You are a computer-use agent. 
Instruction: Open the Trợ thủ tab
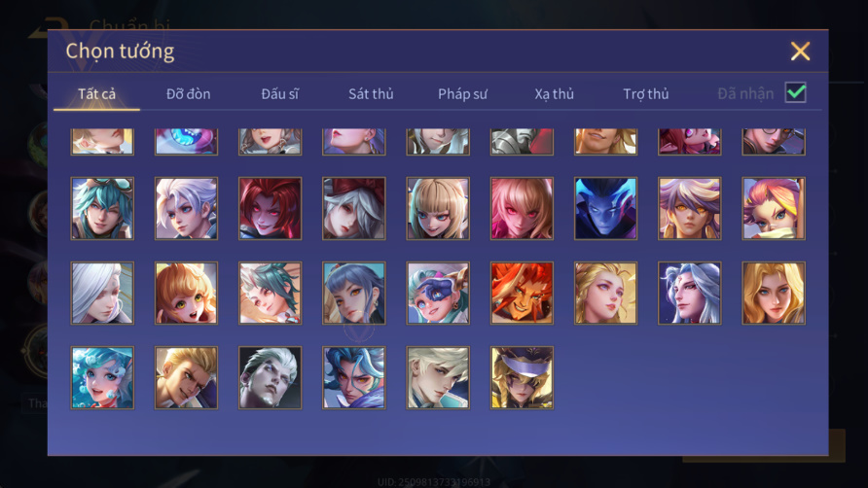pyautogui.click(x=646, y=94)
